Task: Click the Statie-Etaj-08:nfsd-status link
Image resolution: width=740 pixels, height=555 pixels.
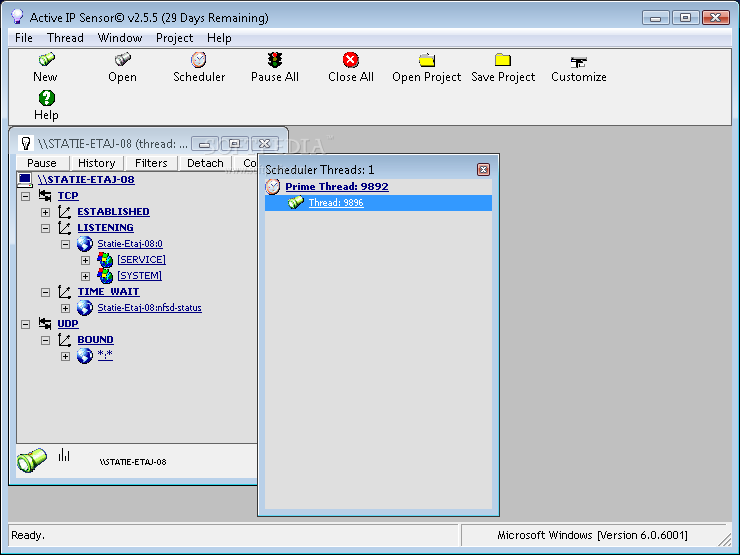Action: click(150, 308)
